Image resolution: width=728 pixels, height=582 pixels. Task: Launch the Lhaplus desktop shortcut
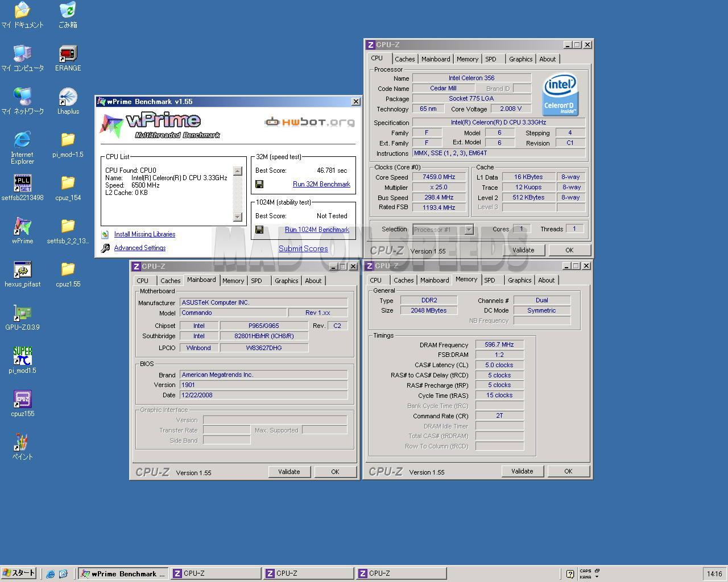(68, 102)
